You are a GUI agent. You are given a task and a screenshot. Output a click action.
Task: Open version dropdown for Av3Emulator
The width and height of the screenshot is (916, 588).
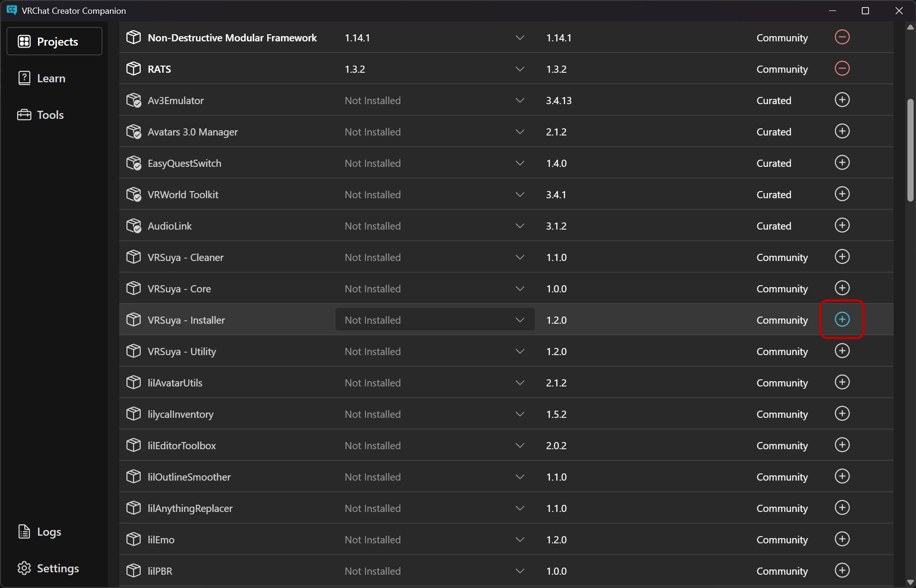click(435, 100)
